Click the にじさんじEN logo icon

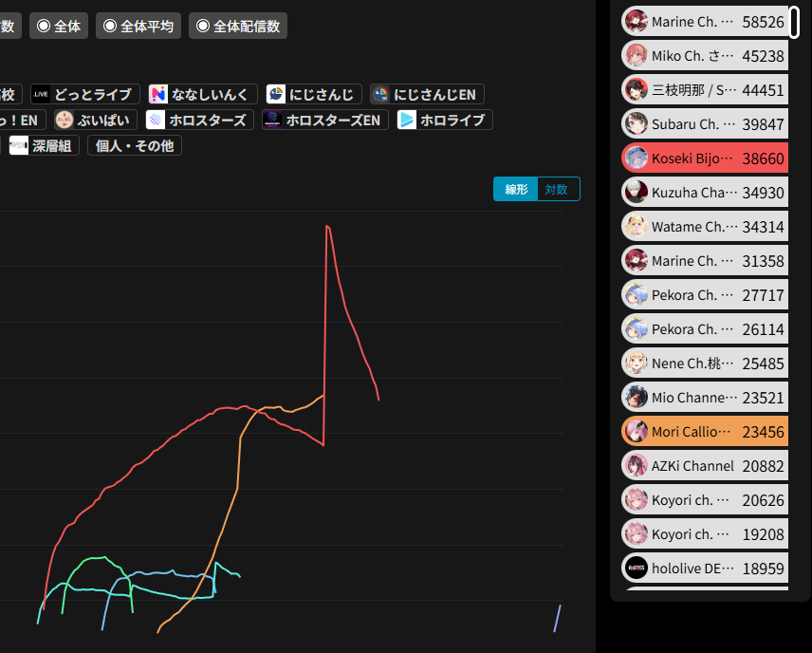pyautogui.click(x=380, y=94)
